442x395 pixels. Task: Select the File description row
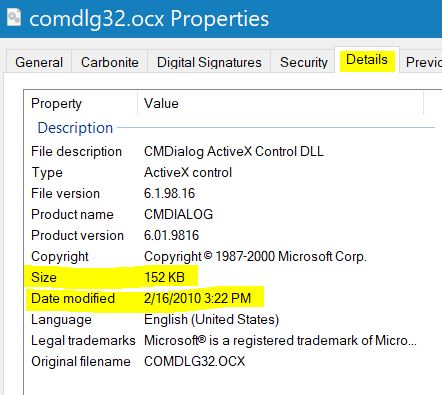click(230, 152)
